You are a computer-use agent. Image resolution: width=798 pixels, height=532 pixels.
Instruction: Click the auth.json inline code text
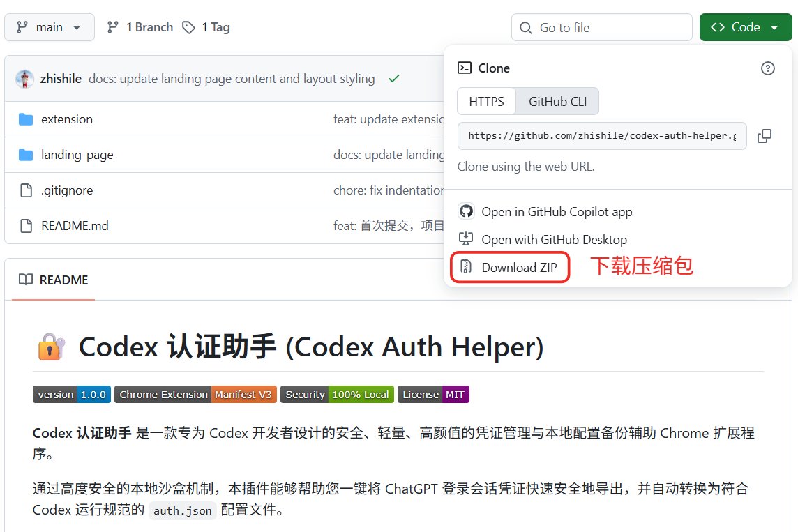click(x=183, y=510)
